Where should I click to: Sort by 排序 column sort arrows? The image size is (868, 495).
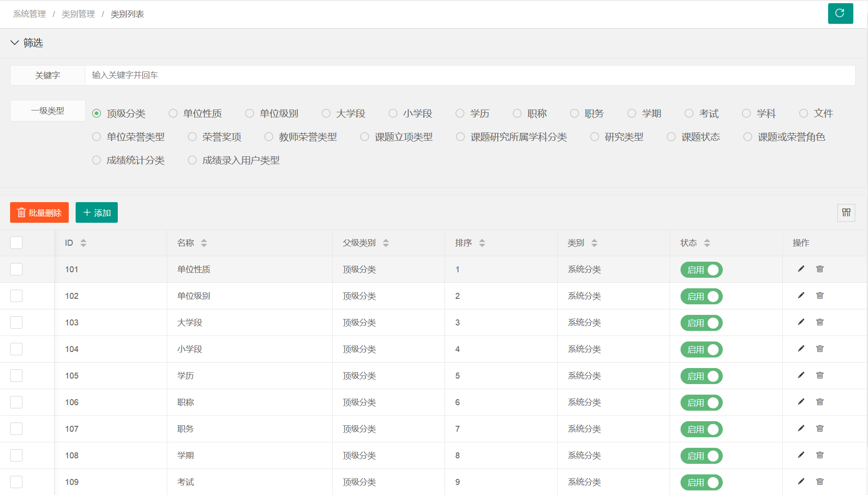pyautogui.click(x=482, y=243)
